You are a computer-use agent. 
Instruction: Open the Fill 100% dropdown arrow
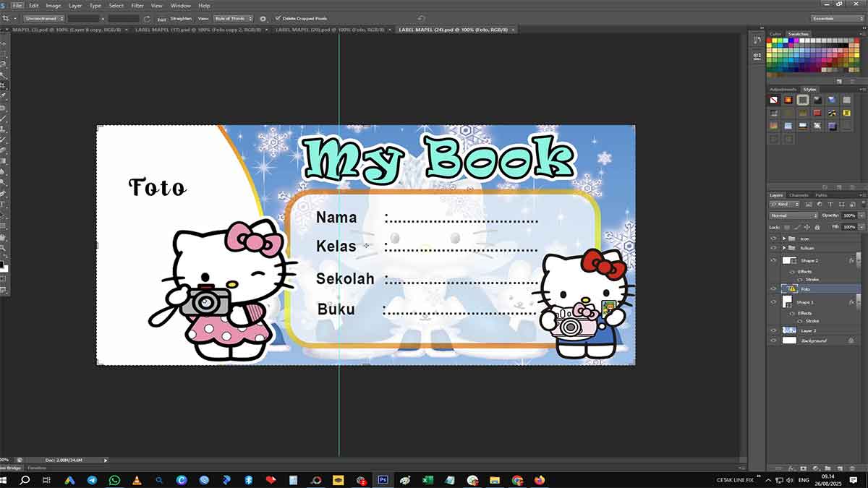pos(861,227)
